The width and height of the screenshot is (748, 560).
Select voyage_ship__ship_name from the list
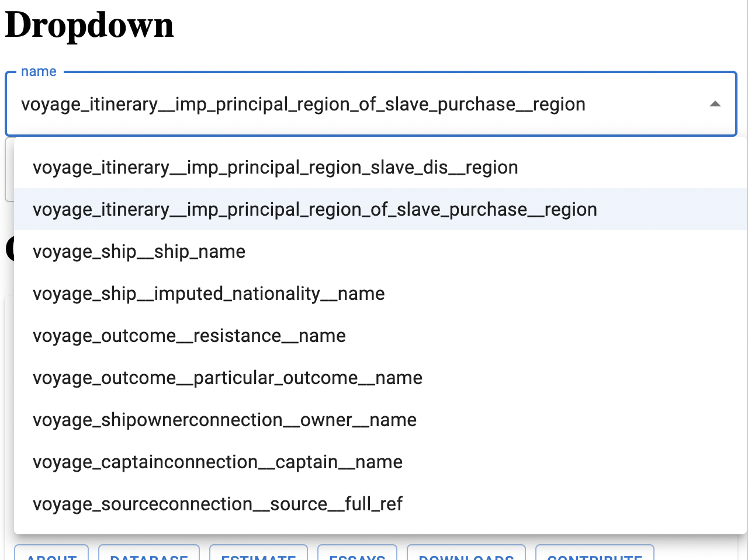tap(139, 251)
